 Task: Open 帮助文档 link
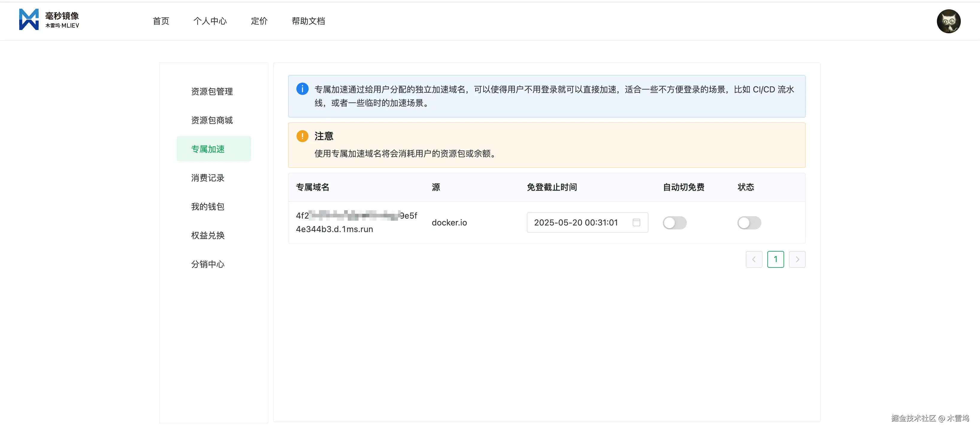[308, 21]
